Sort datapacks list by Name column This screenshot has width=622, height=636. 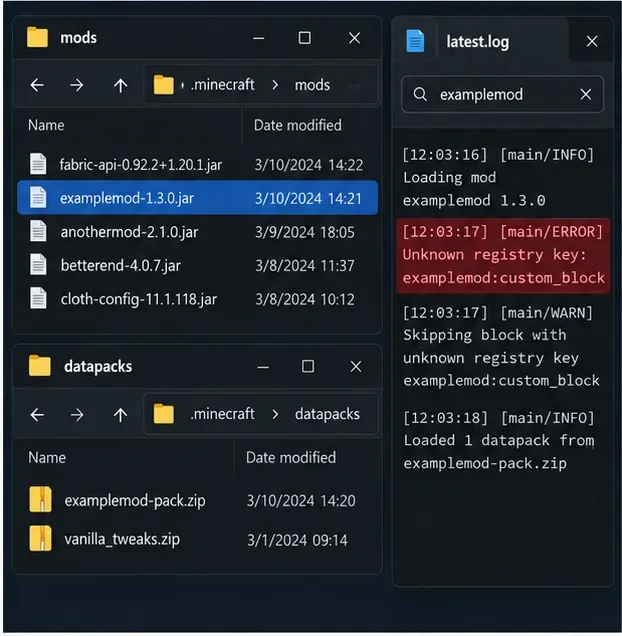point(47,458)
